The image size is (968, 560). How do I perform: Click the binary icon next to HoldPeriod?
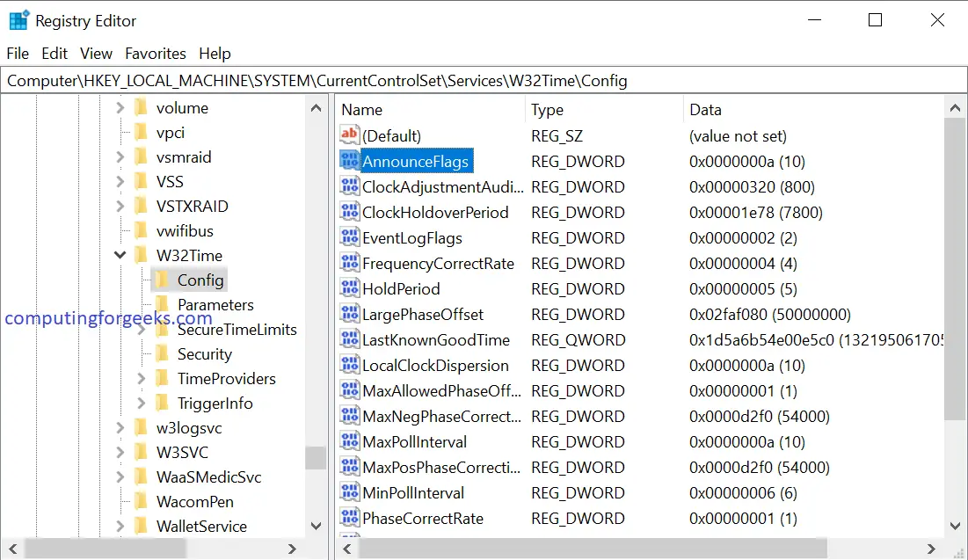350,288
